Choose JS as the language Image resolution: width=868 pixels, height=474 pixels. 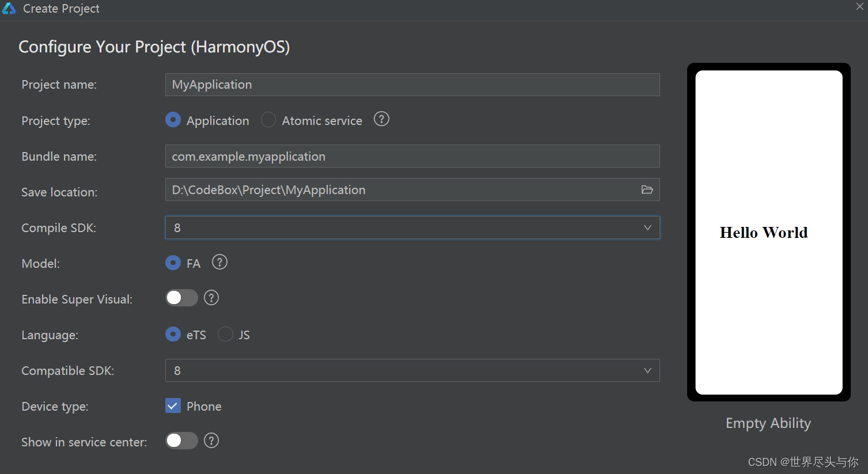225,334
